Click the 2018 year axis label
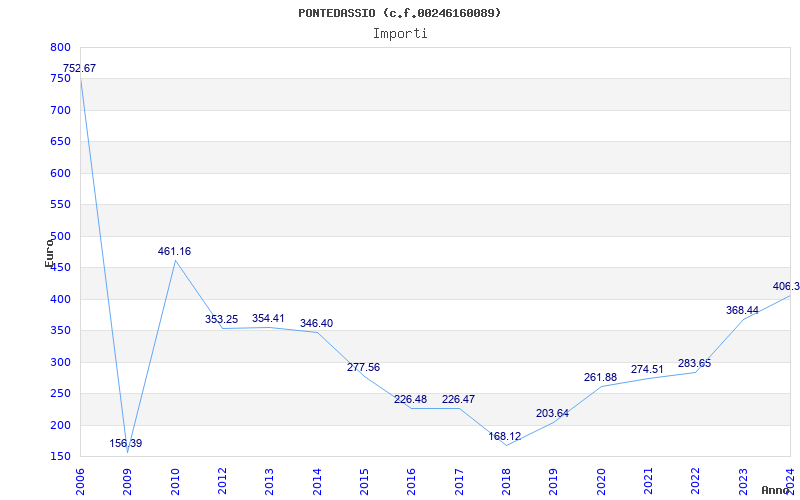800x500 pixels. (506, 480)
